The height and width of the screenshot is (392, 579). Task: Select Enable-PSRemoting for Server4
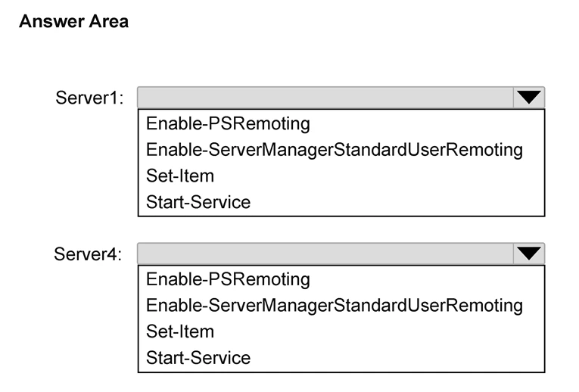pyautogui.click(x=228, y=279)
